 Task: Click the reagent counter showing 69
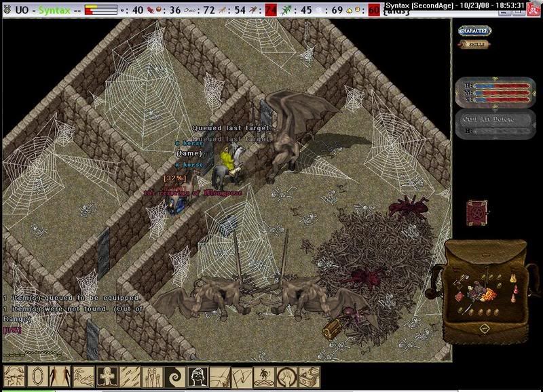pyautogui.click(x=329, y=10)
